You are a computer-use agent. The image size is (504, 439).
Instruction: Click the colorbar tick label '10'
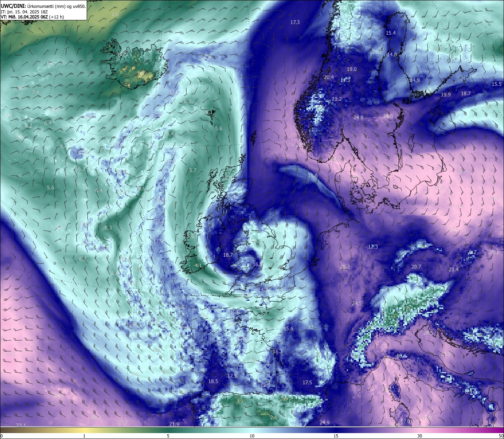[x=252, y=436]
